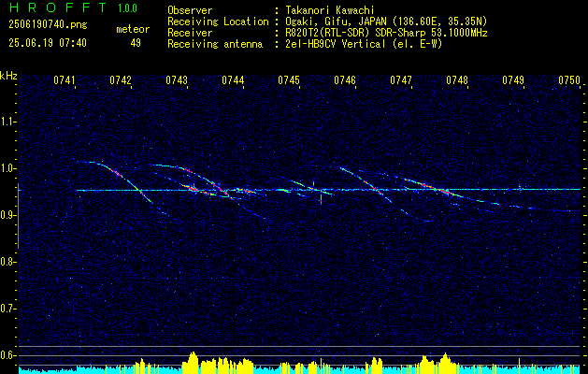Click the 0748 time marker
The width and height of the screenshot is (588, 374).
(x=457, y=80)
